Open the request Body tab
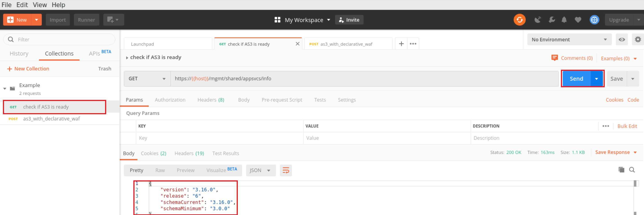The height and width of the screenshot is (215, 644). click(244, 100)
